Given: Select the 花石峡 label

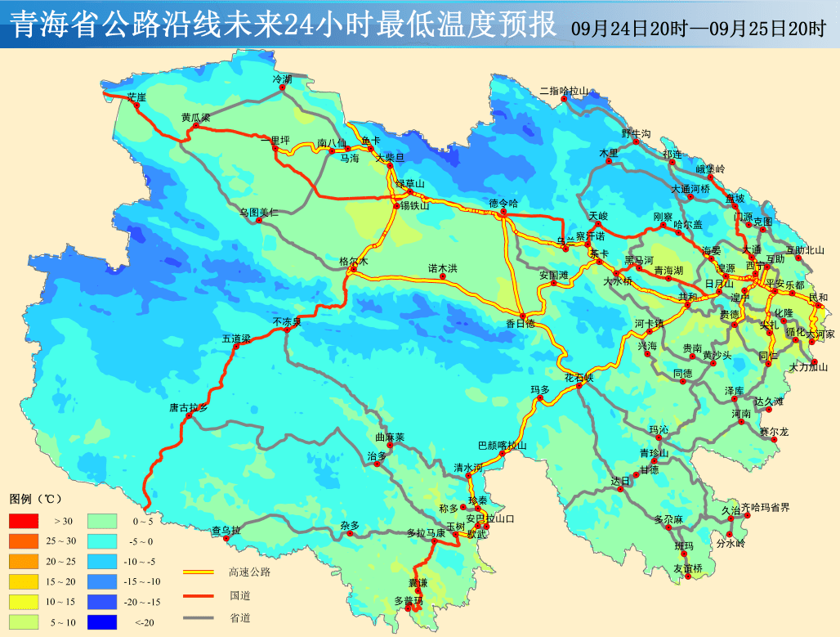Looking at the screenshot, I should point(579,378).
